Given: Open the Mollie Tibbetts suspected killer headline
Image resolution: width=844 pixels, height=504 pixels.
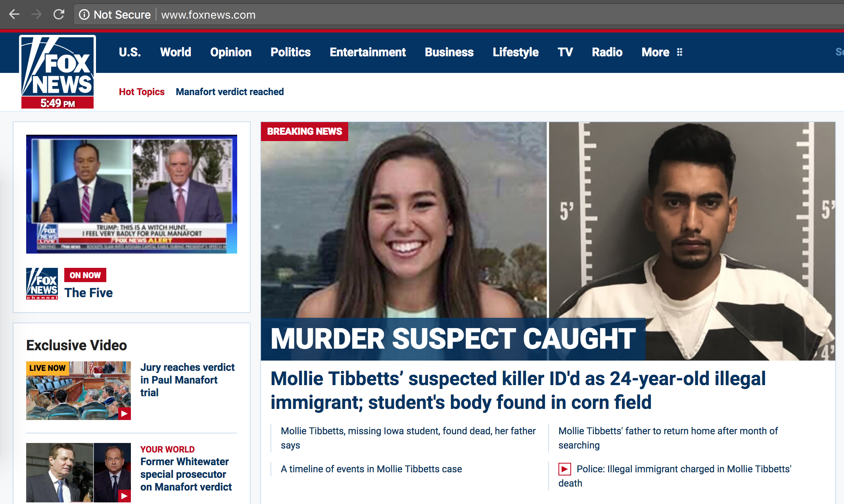Looking at the screenshot, I should click(x=518, y=391).
